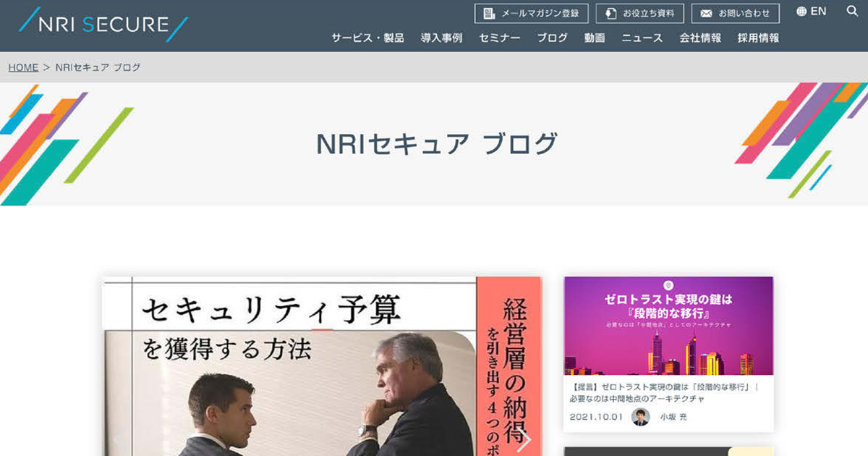The width and height of the screenshot is (868, 456).
Task: Open the ブログ menu
Action: pyautogui.click(x=552, y=38)
